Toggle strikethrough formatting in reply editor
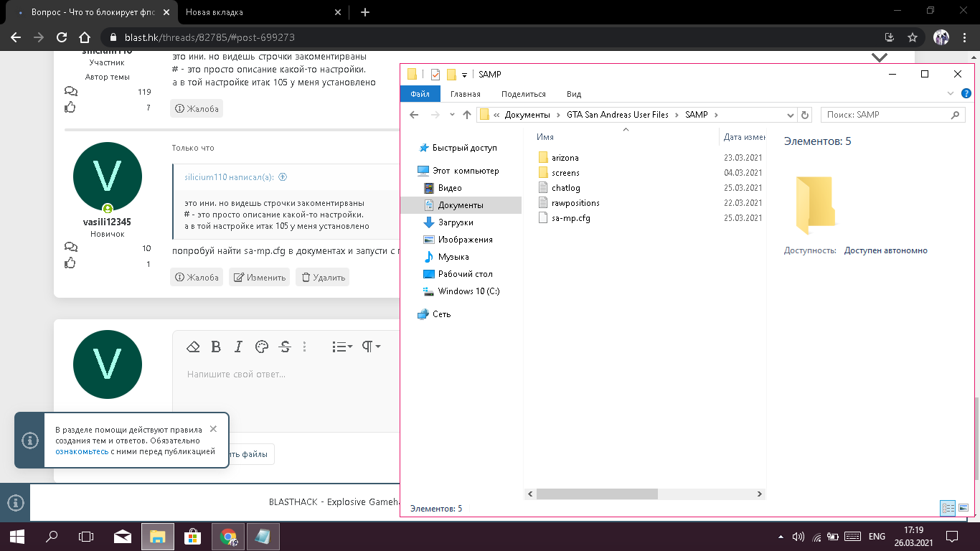 pos(285,347)
